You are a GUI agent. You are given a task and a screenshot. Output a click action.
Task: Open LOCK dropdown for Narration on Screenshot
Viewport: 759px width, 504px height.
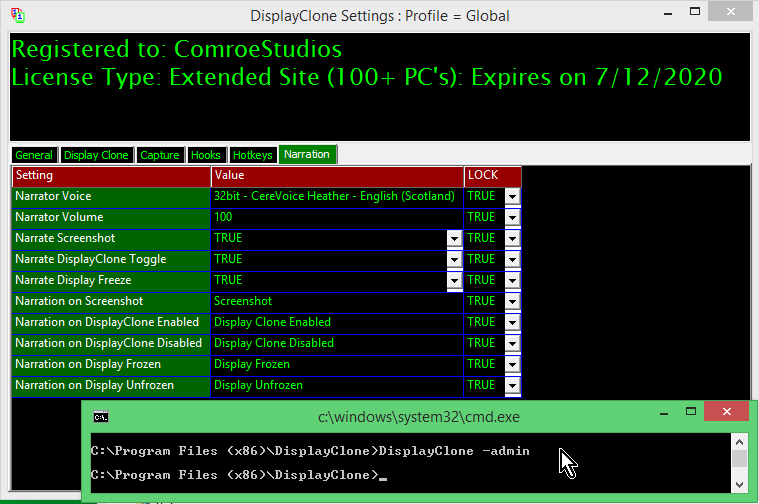(512, 301)
